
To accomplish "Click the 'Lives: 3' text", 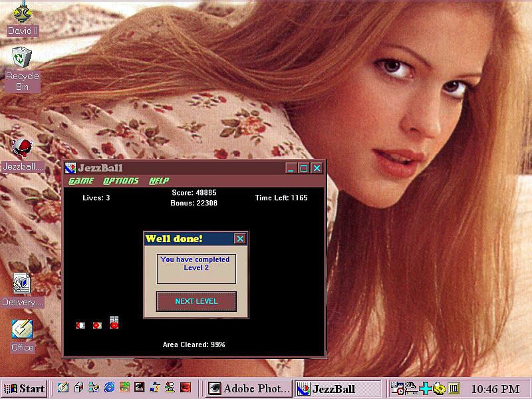I will 96,198.
